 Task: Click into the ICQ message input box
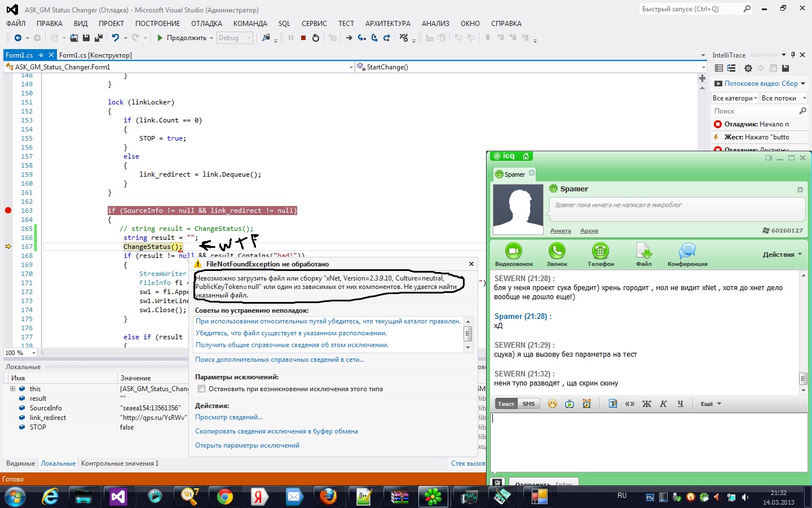click(x=648, y=442)
